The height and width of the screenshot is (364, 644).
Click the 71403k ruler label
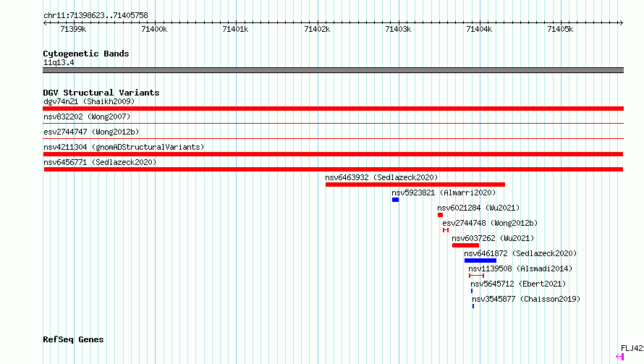398,29
